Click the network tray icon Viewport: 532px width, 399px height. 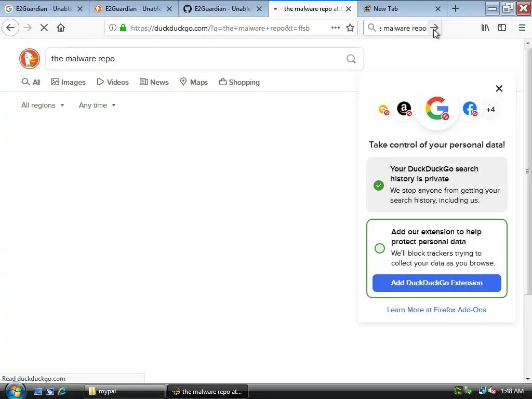coord(482,391)
